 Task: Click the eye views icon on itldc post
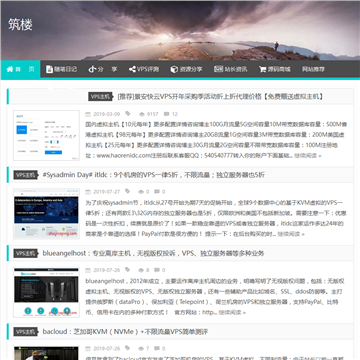(x=141, y=192)
